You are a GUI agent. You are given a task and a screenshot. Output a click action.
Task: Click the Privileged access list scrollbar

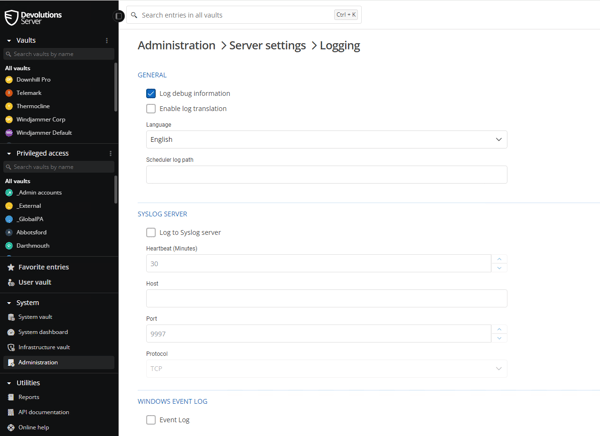(x=116, y=189)
